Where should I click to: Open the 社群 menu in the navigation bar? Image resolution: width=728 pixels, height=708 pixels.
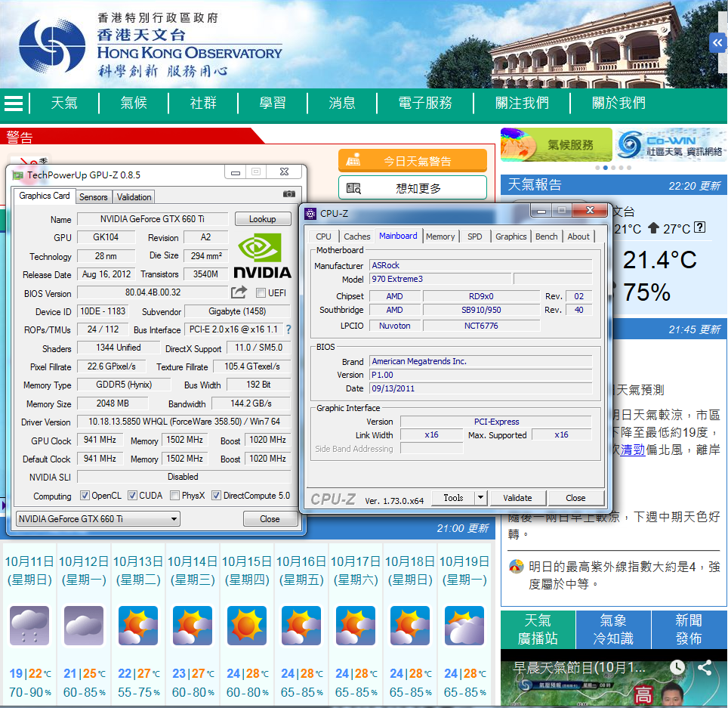(x=203, y=103)
